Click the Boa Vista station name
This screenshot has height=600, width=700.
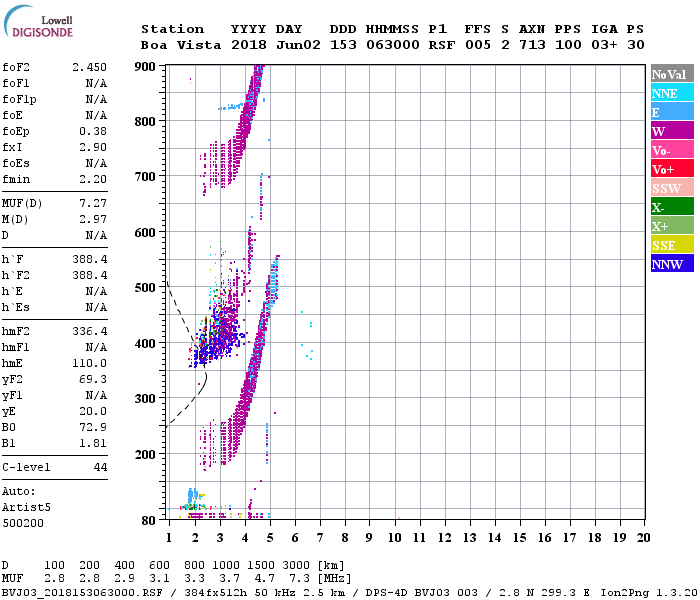tap(181, 45)
